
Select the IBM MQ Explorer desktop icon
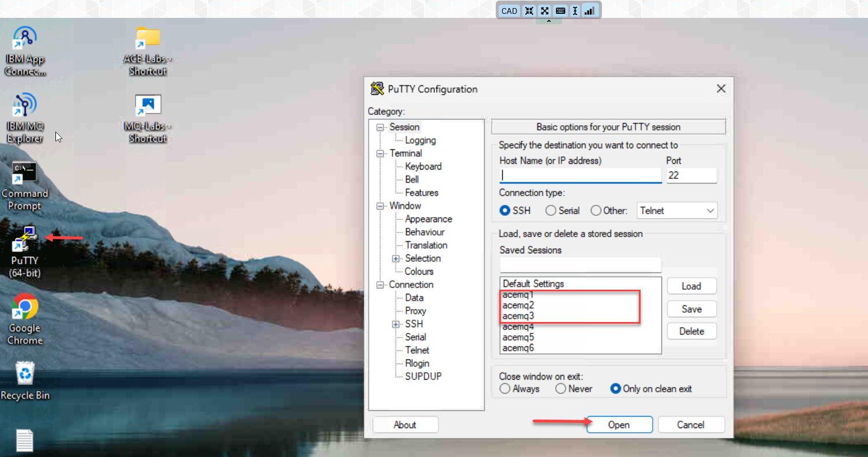coord(25,118)
